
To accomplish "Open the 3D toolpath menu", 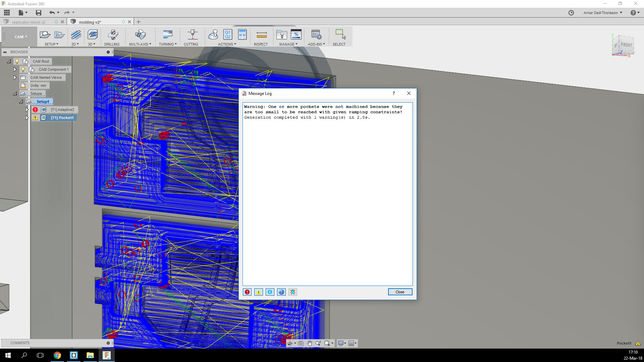I will [92, 44].
